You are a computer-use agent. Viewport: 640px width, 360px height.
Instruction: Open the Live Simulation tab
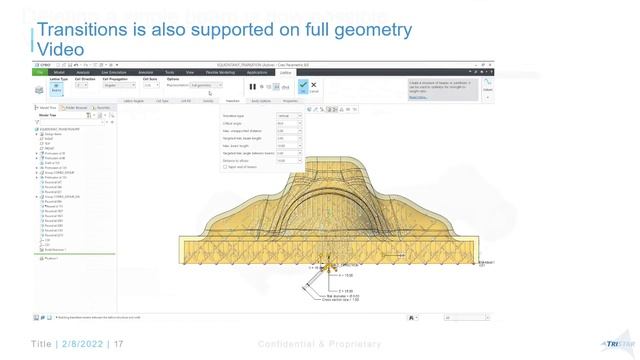(x=114, y=72)
